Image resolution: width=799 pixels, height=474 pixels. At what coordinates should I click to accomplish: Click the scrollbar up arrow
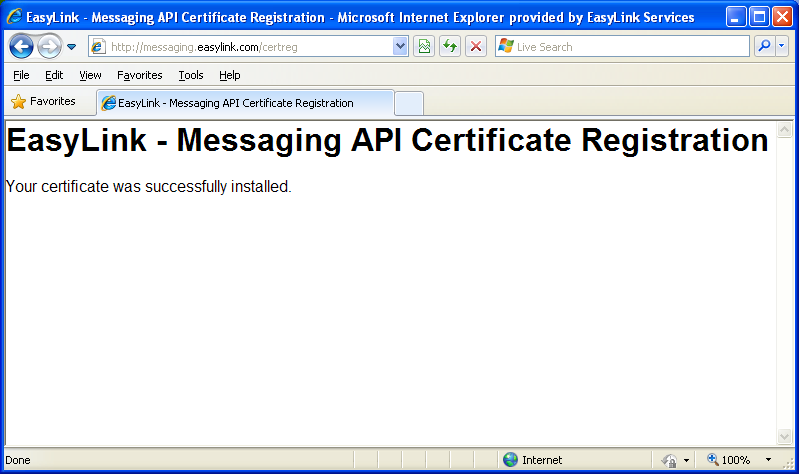click(784, 129)
